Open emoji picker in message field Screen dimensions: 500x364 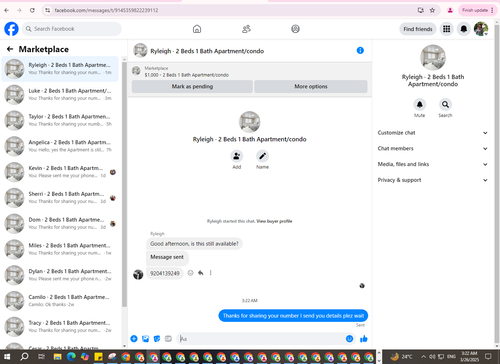pos(349,339)
